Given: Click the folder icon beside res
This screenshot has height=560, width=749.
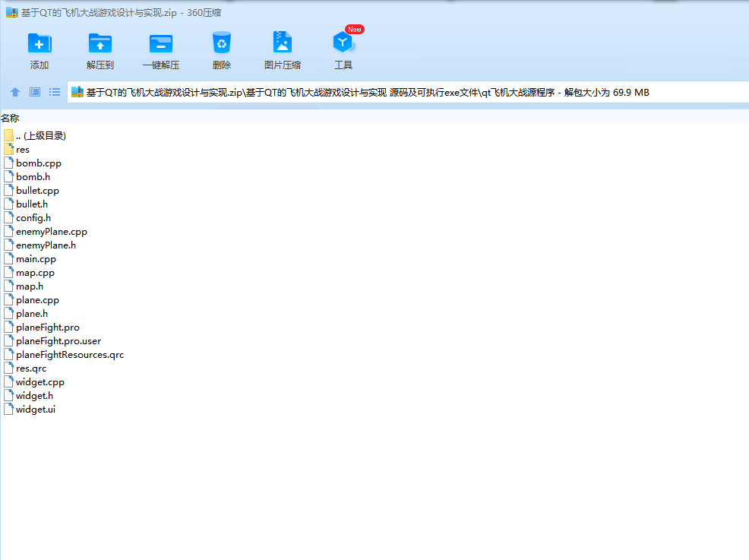Looking at the screenshot, I should pyautogui.click(x=8, y=149).
